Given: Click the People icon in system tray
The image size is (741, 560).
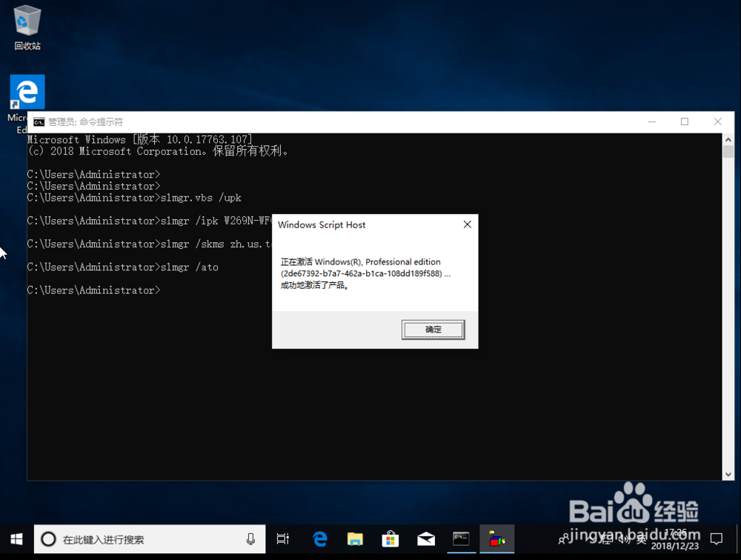Looking at the screenshot, I should point(563,539).
